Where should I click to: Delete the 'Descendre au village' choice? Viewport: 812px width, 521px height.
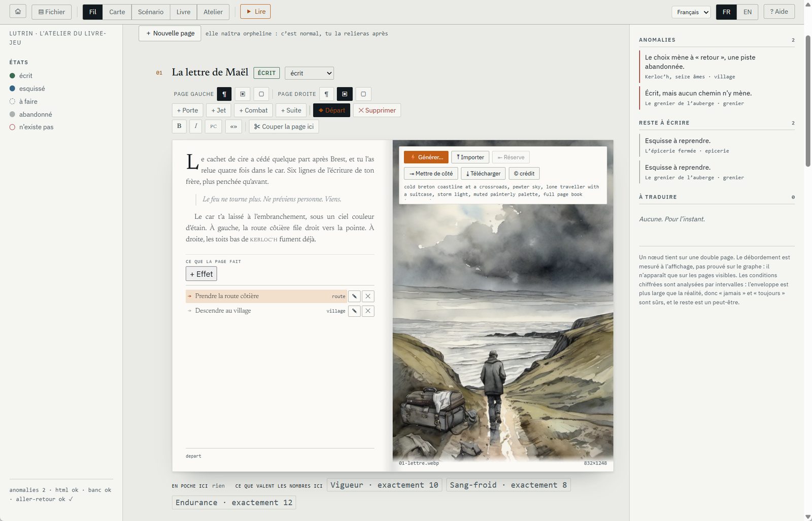pos(368,311)
